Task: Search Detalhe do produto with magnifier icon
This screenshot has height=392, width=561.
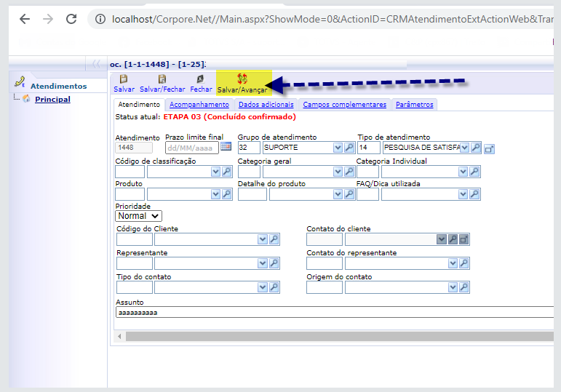Action: tap(349, 194)
